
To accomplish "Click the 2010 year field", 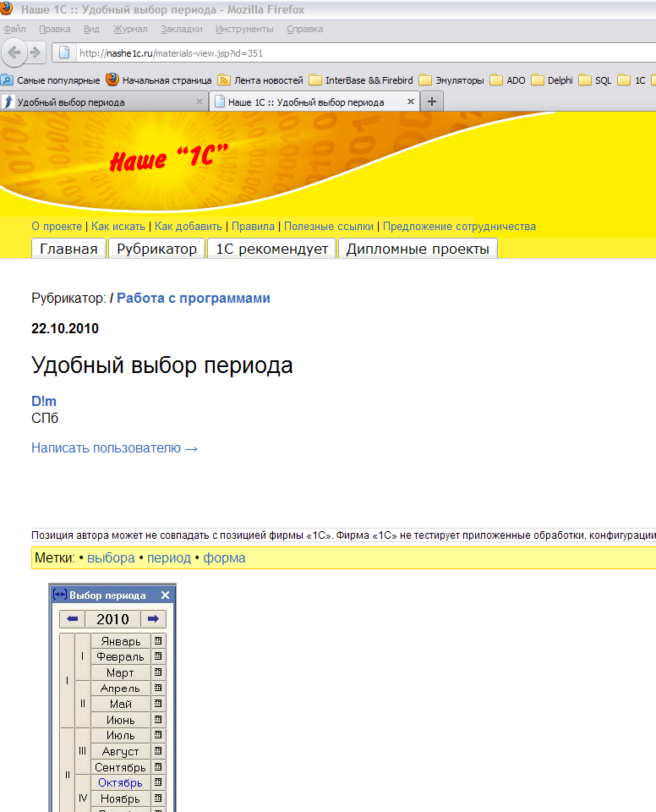I will tap(113, 619).
